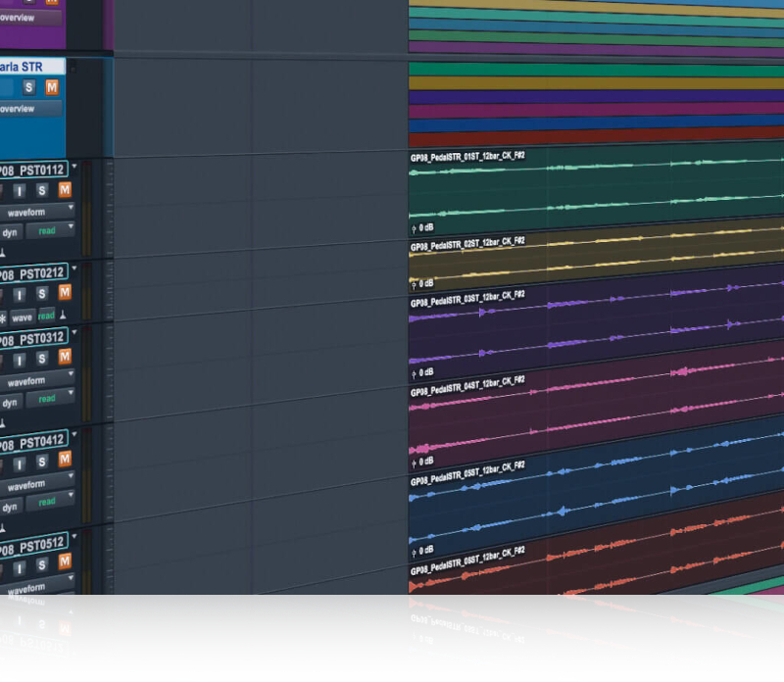Solo the PST0212 track
The image size is (784, 682).
[42, 294]
